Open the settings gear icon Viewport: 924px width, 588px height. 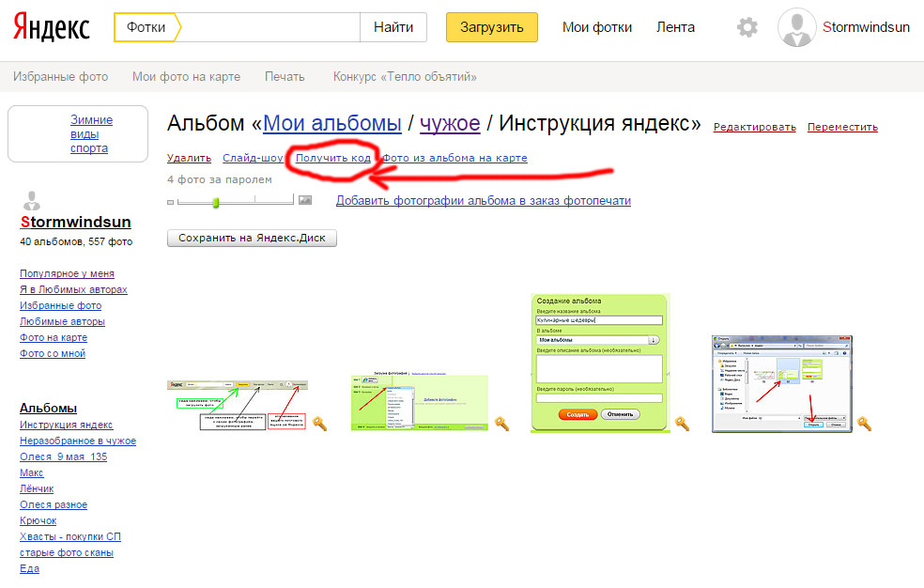coord(747,27)
